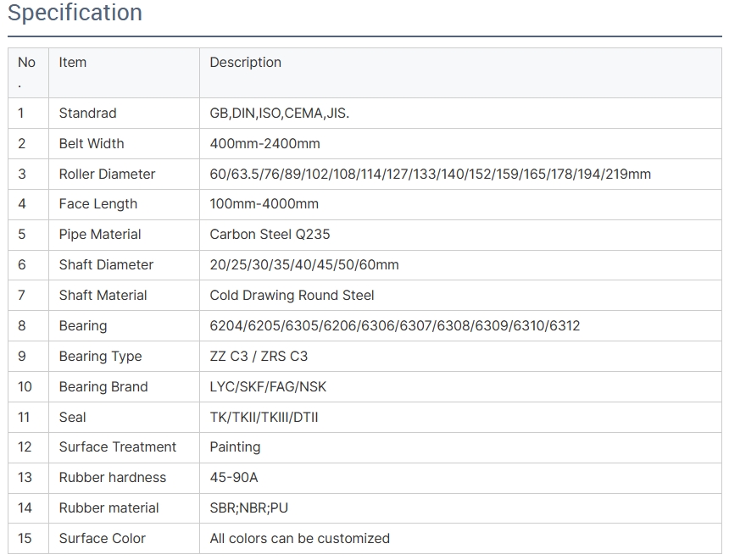Screen dimensions: 729x560
Task: Select the Standrad row label
Action: pyautogui.click(x=87, y=114)
